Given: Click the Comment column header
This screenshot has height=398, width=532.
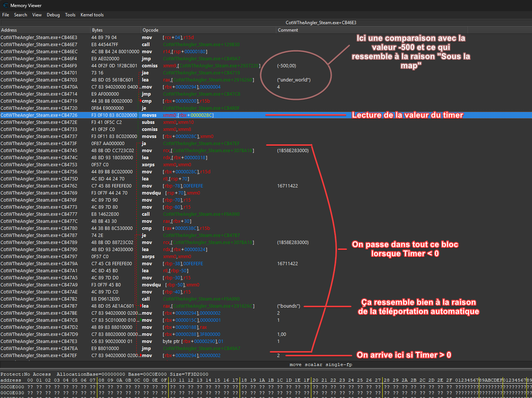Looking at the screenshot, I should pyautogui.click(x=372, y=30).
